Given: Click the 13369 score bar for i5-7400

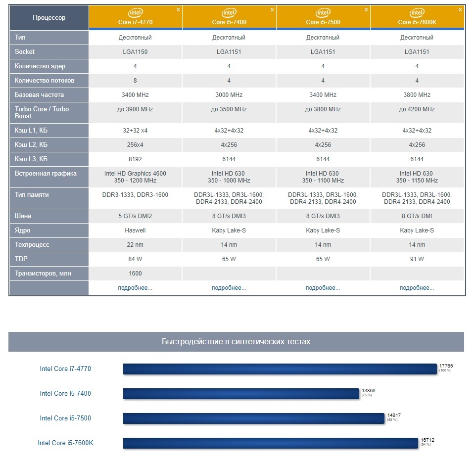Looking at the screenshot, I should click(x=241, y=394).
